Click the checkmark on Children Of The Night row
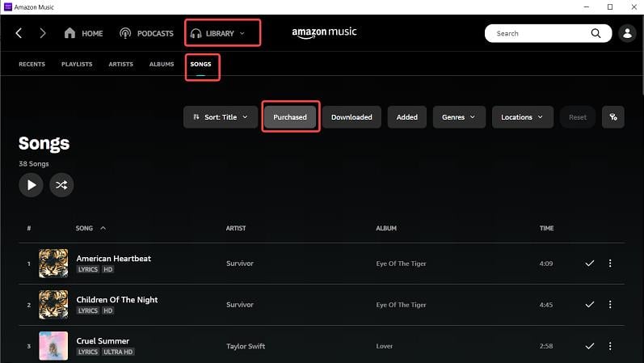644x363 pixels. pyautogui.click(x=589, y=304)
